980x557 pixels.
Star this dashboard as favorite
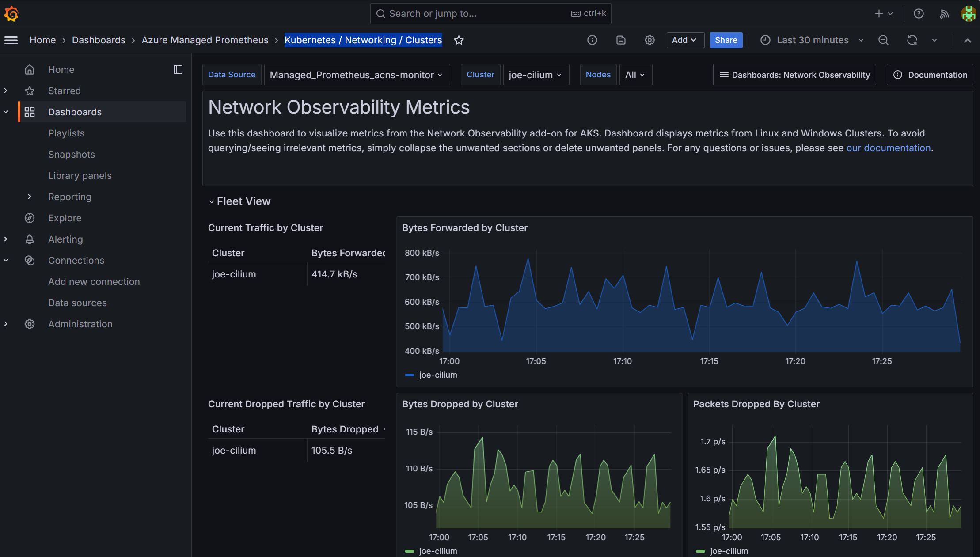[459, 40]
